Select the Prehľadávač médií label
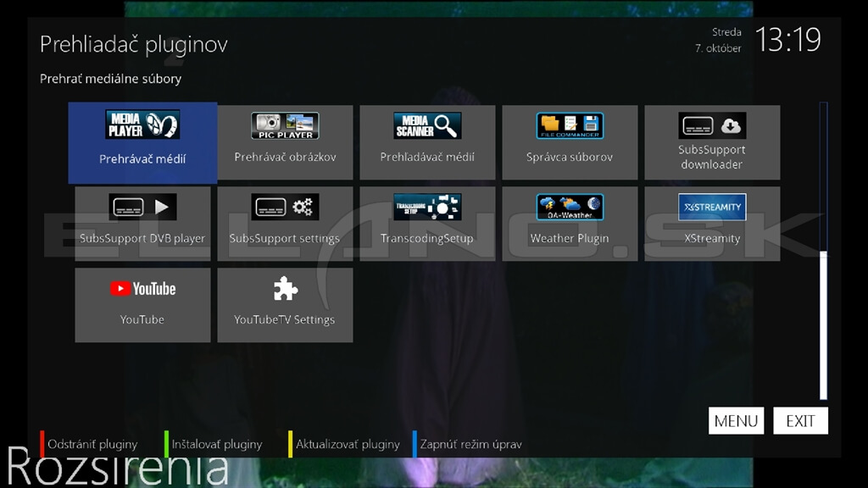Viewport: 868px width, 488px height. pyautogui.click(x=427, y=157)
